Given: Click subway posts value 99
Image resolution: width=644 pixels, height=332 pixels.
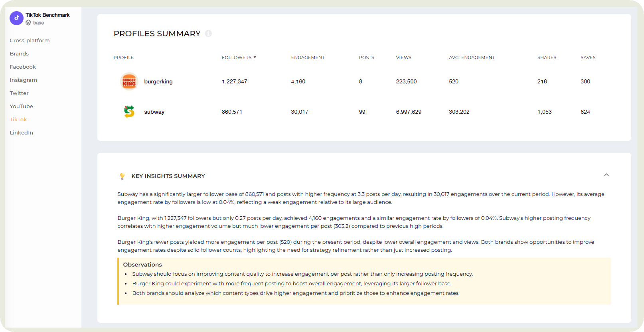Looking at the screenshot, I should click(362, 112).
